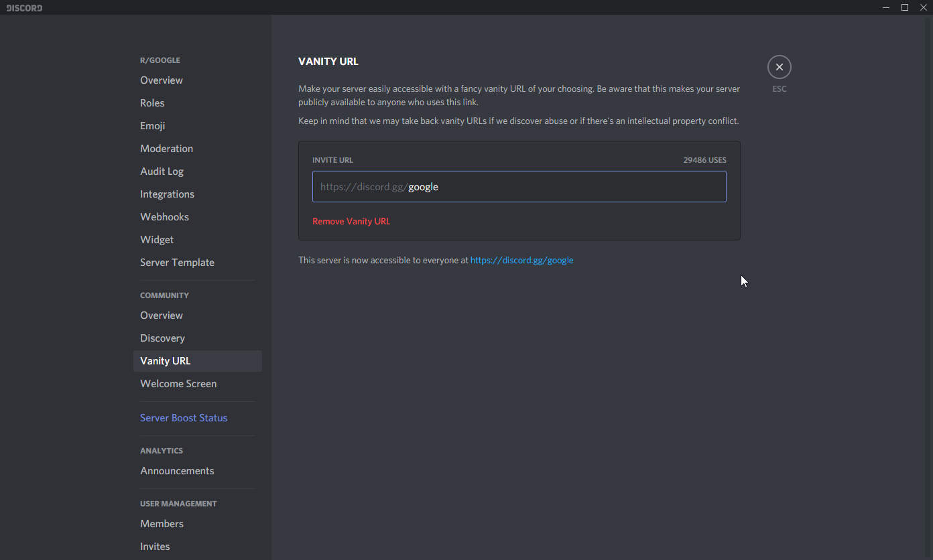
Task: Click into the Invite URL text field
Action: [563, 187]
